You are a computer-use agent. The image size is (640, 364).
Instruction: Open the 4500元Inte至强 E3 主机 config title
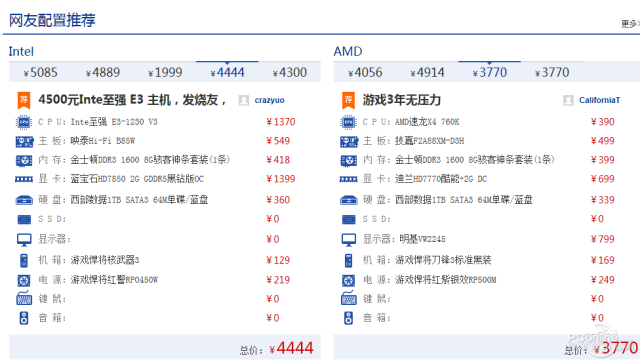(132, 100)
